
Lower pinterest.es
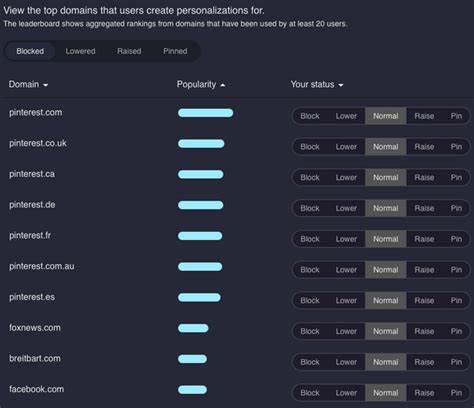346,300
